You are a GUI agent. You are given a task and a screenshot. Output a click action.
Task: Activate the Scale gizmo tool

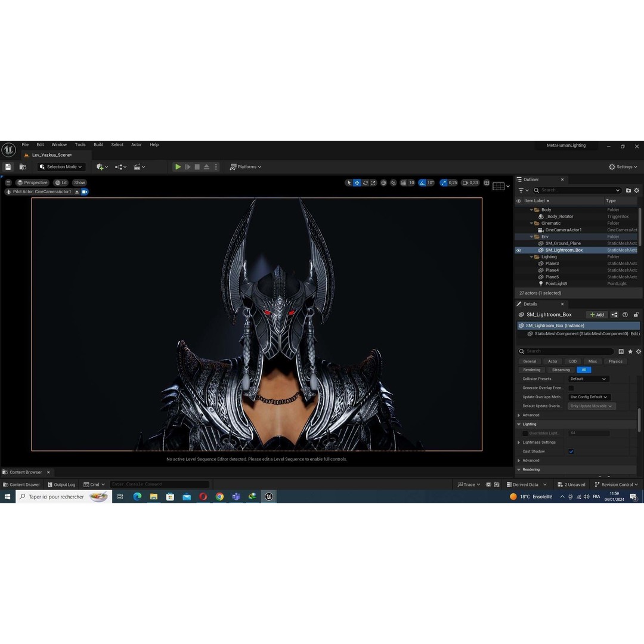click(x=373, y=183)
